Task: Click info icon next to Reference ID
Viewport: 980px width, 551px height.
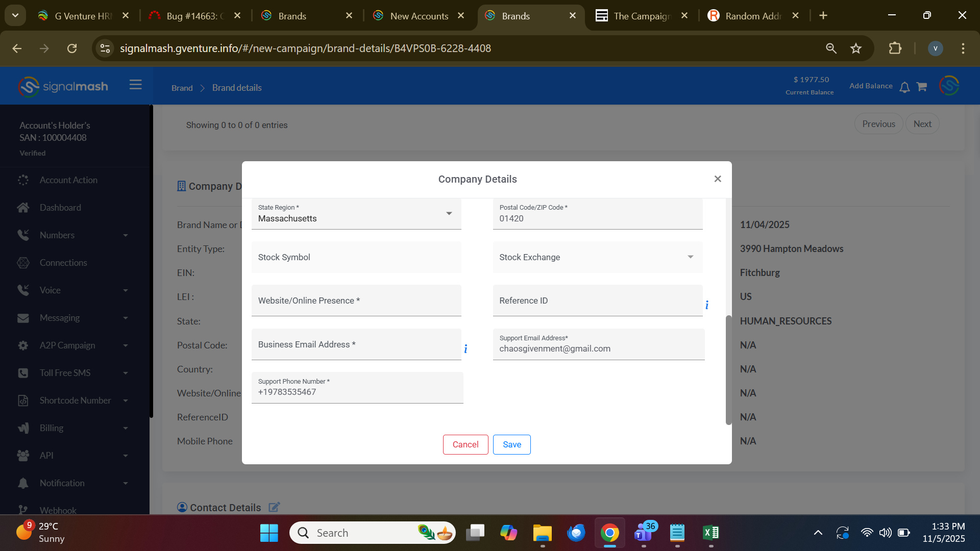Action: pos(707,305)
